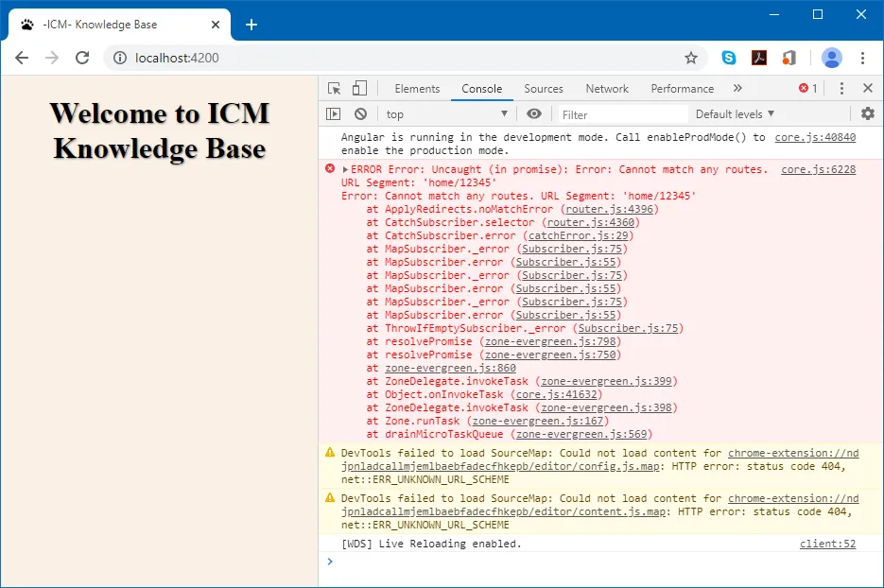Viewport: 884px width, 588px height.
Task: Switch to the Console tab
Action: 481,89
